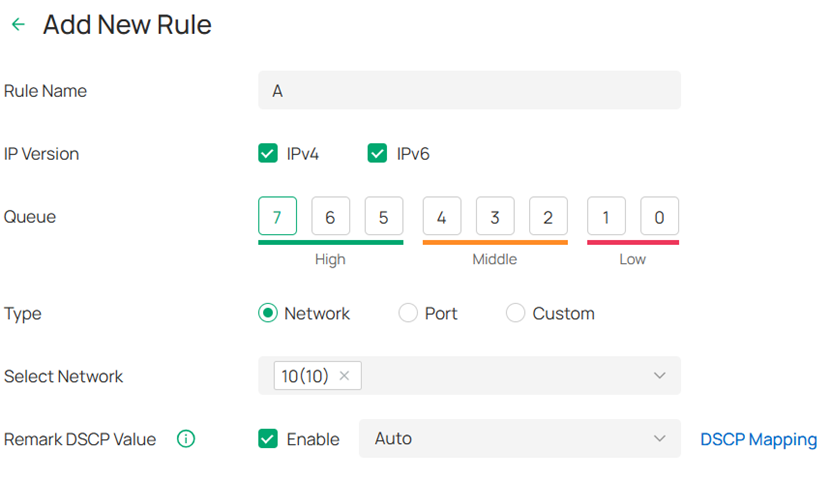Click the back arrow icon
This screenshot has width=831, height=482.
click(x=18, y=25)
